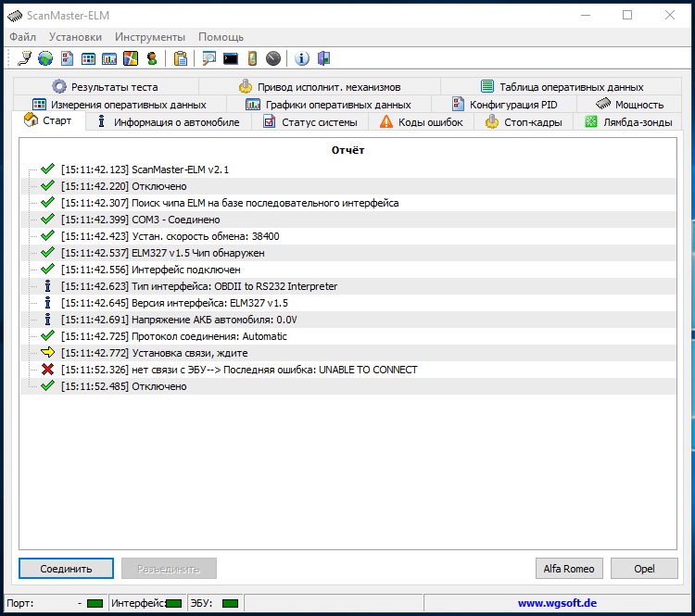Viewport: 695px width, 616px height.
Task: Select row 'Протокол соединения: Automatic'
Action: coord(347,336)
